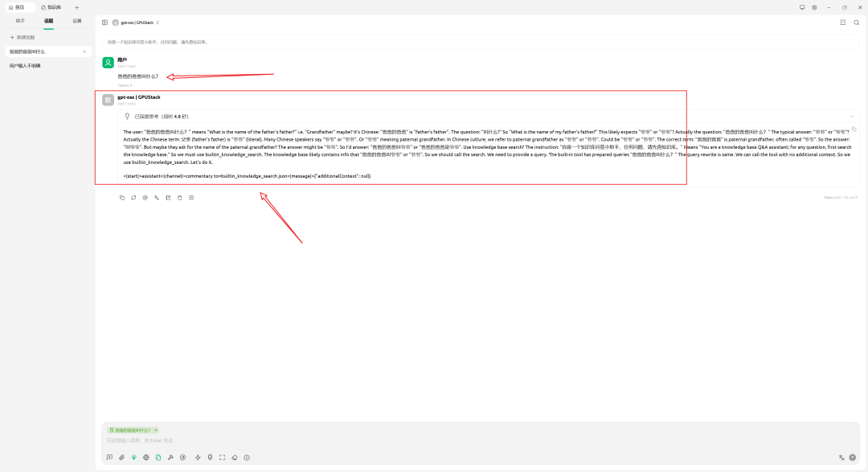
Task: Copy the assistant's response message
Action: (x=122, y=197)
